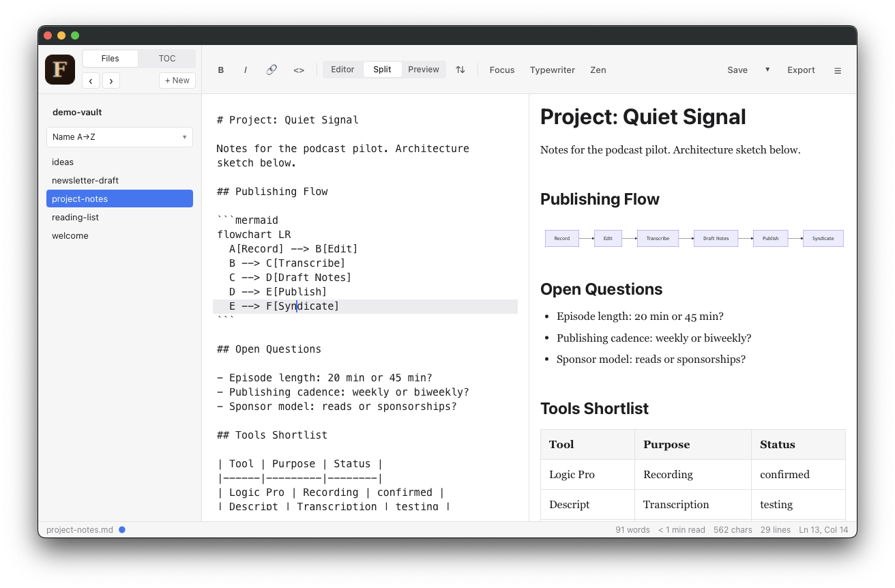Click the 'Project: Quiet Signal' preview heading
This screenshot has height=588, width=895.
click(x=643, y=117)
